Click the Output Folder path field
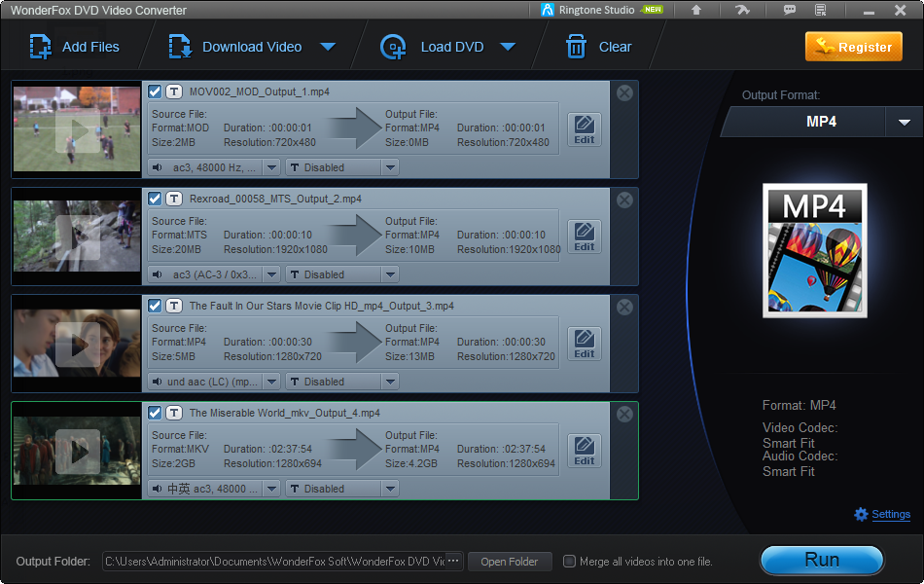Screen dimensions: 924x584 [274, 562]
